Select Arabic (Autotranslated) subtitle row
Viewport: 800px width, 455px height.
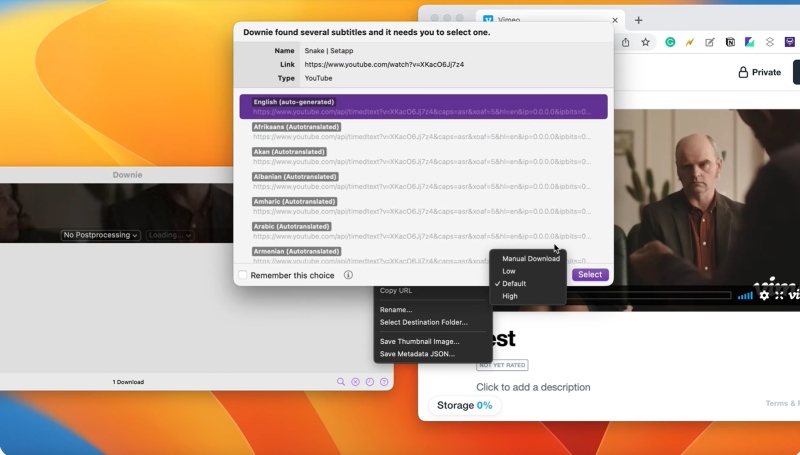[423, 231]
